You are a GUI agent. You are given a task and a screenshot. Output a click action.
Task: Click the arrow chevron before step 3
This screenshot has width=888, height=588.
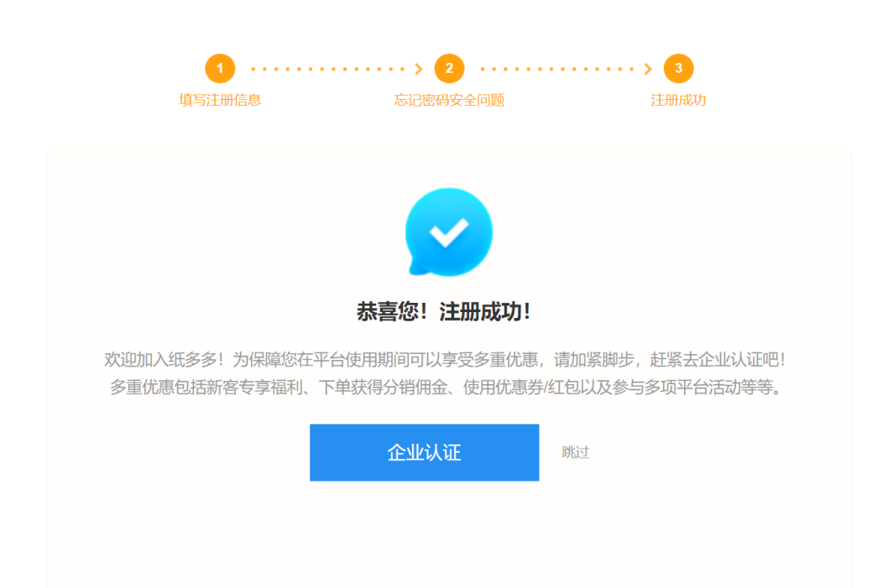[648, 69]
